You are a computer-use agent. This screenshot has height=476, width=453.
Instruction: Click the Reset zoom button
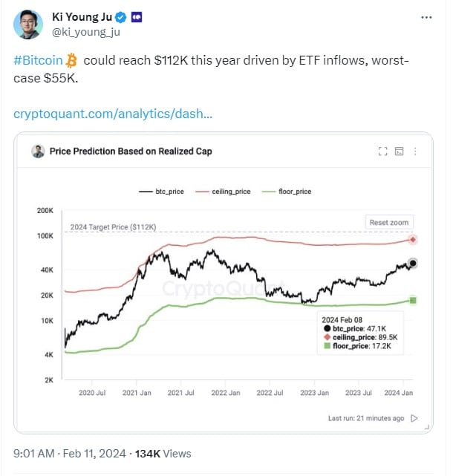tap(389, 222)
